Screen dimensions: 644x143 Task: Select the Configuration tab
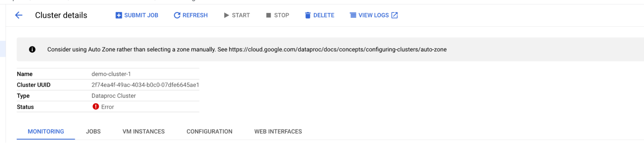(x=209, y=131)
